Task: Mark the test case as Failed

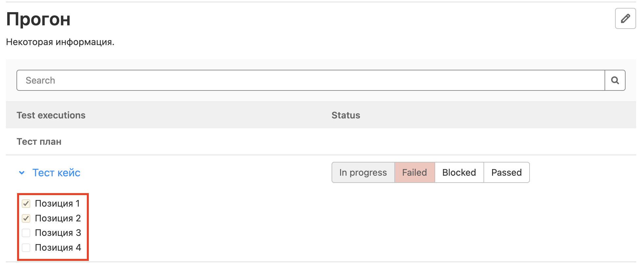Action: click(x=414, y=172)
